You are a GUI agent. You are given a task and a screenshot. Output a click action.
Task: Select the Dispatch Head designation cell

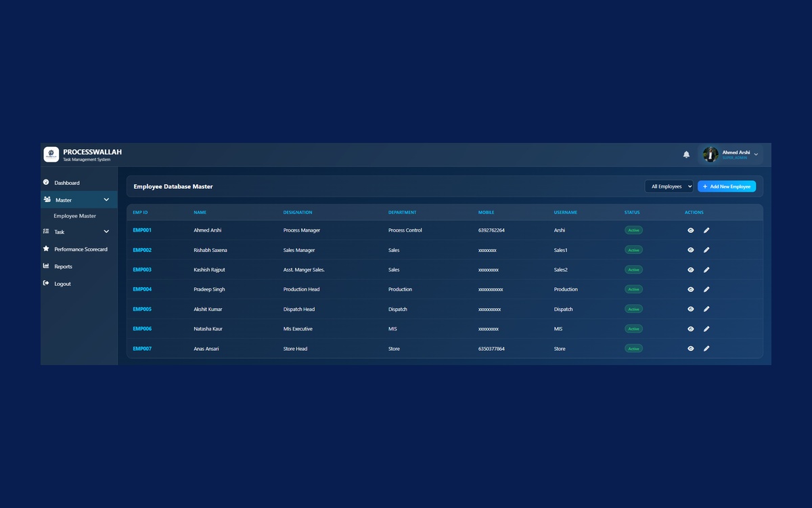299,309
